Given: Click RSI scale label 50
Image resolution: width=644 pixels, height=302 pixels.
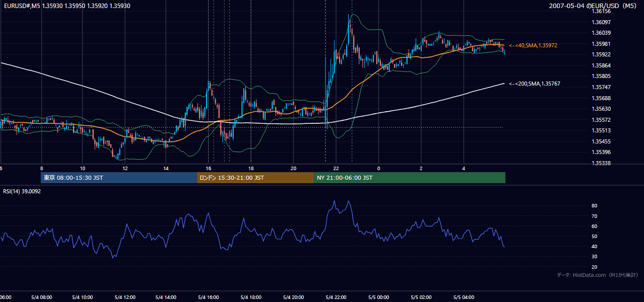Looking at the screenshot, I should click(x=595, y=236).
